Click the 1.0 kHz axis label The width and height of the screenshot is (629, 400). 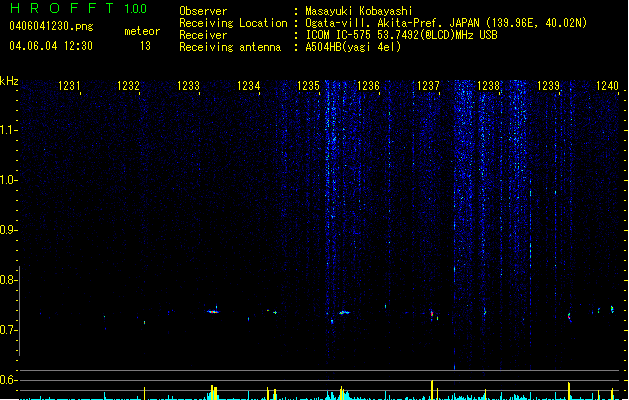[7, 180]
